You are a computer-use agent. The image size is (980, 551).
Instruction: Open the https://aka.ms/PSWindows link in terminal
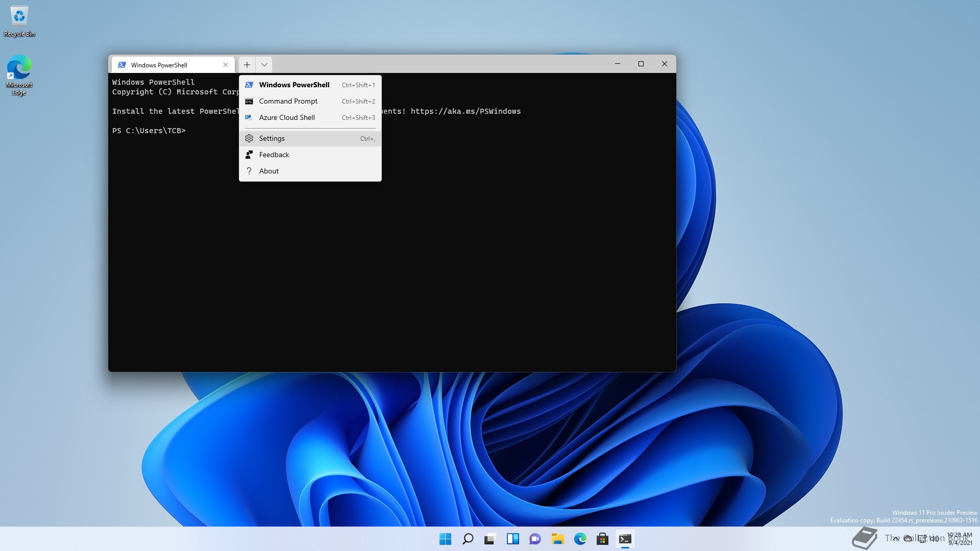[465, 111]
